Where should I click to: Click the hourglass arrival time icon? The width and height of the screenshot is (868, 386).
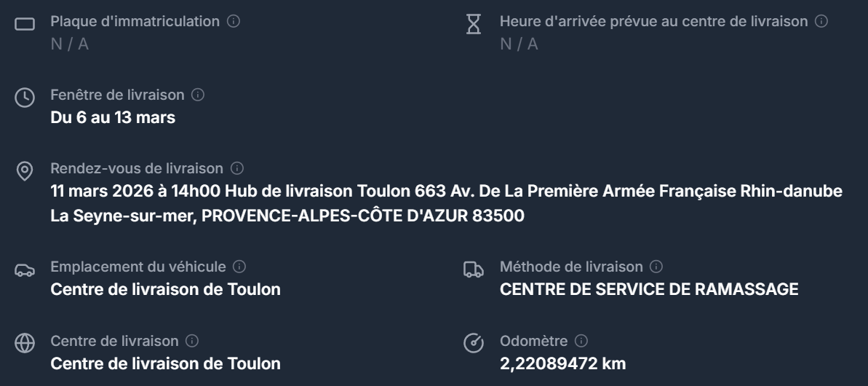(474, 25)
